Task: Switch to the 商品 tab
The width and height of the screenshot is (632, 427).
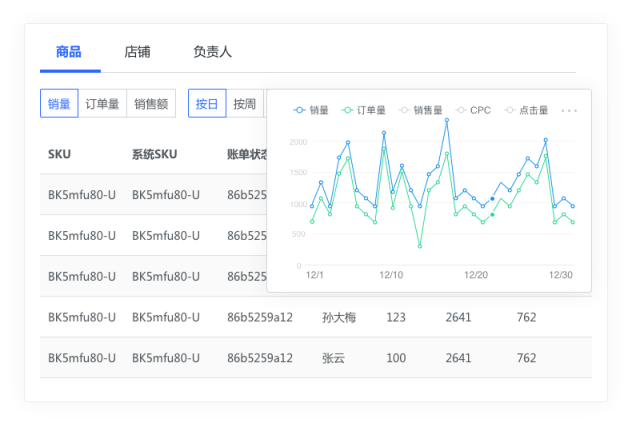Action: pos(69,52)
